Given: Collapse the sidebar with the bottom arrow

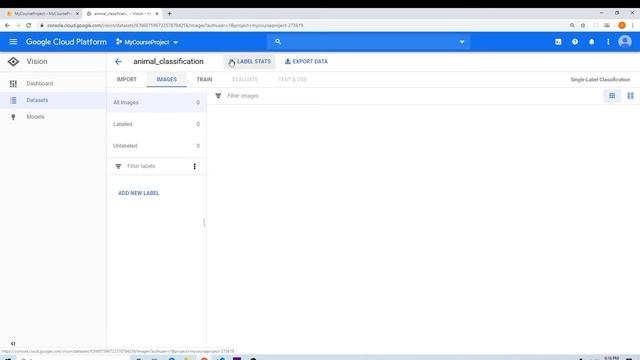Looking at the screenshot, I should (x=13, y=344).
